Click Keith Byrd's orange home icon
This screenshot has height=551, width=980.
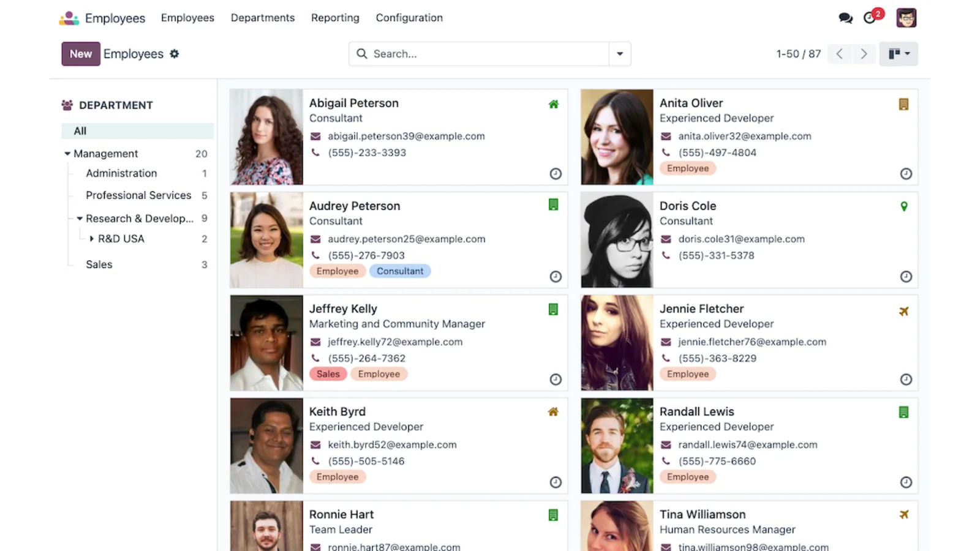pos(553,412)
